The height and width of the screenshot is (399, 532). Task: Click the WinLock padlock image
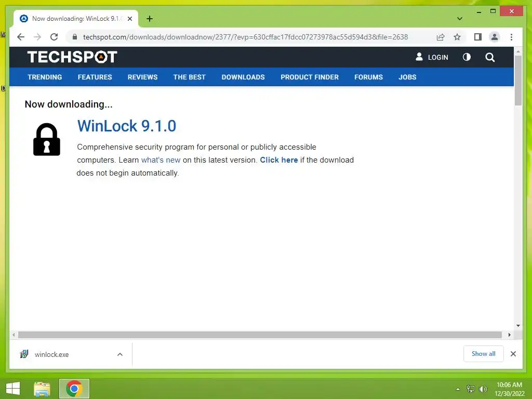point(47,139)
